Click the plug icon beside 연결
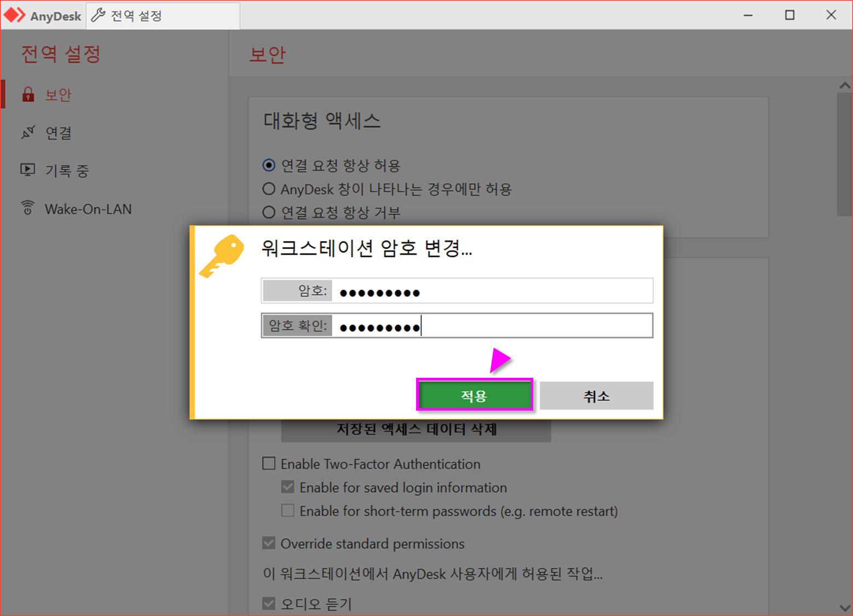 tap(28, 133)
